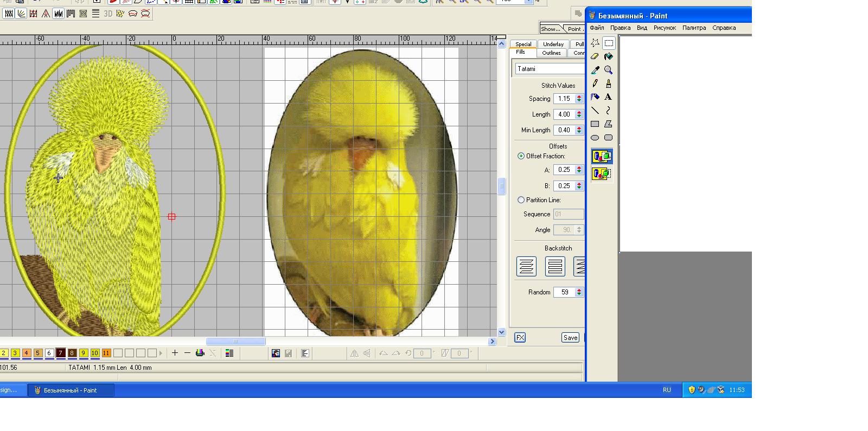Adjust the Random value stepper arrows

click(x=579, y=292)
